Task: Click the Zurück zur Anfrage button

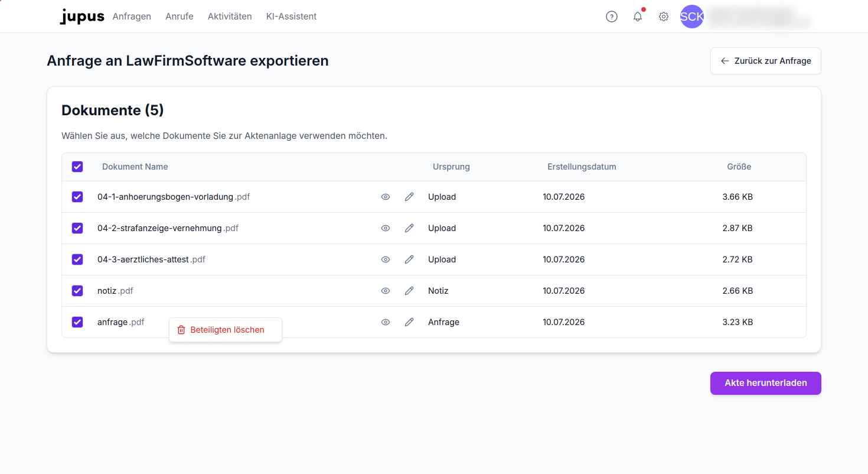Action: tap(766, 61)
